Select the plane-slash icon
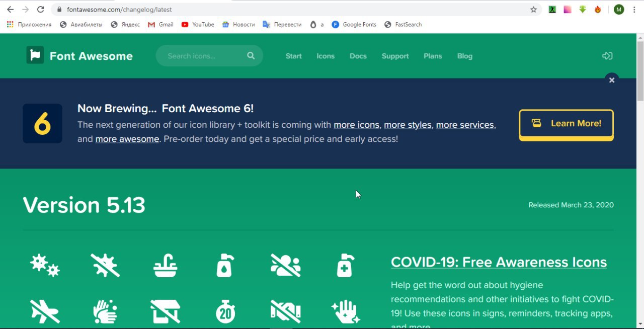Viewport: 644px width, 329px height. click(x=45, y=312)
